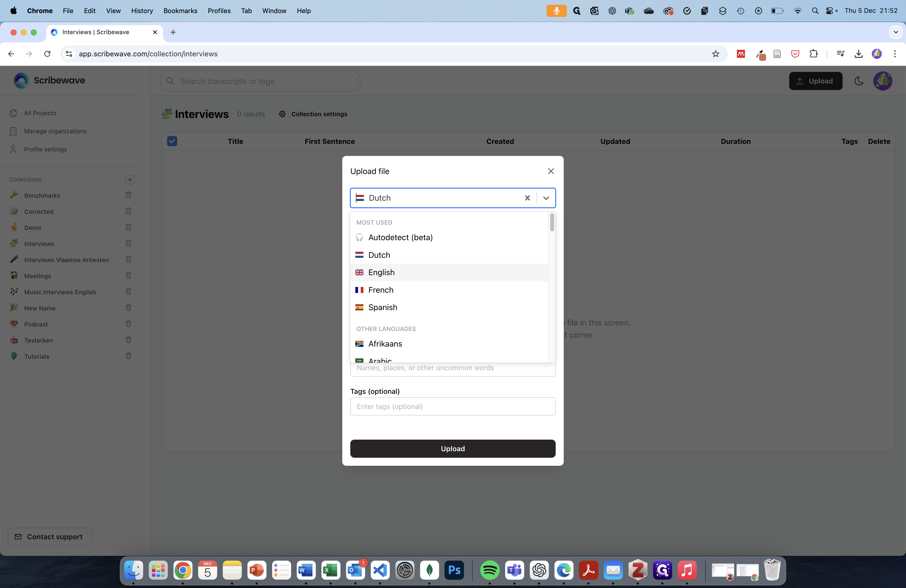This screenshot has width=906, height=588.
Task: Click trash icon beside Testerken
Action: click(x=128, y=340)
